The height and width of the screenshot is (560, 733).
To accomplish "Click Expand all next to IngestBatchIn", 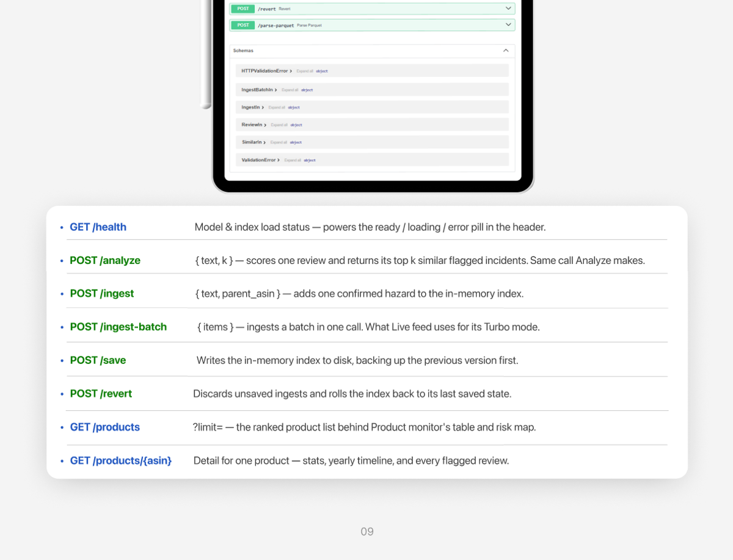I will point(290,90).
